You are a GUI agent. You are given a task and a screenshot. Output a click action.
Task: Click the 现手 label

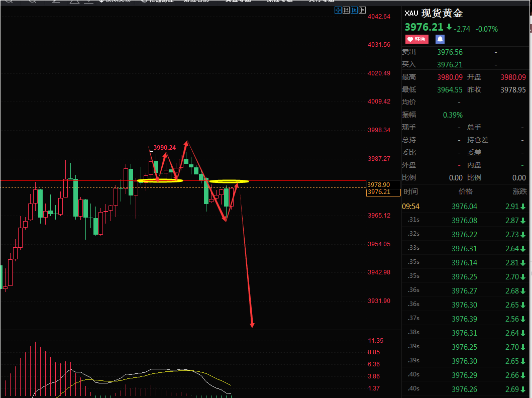[x=409, y=127]
